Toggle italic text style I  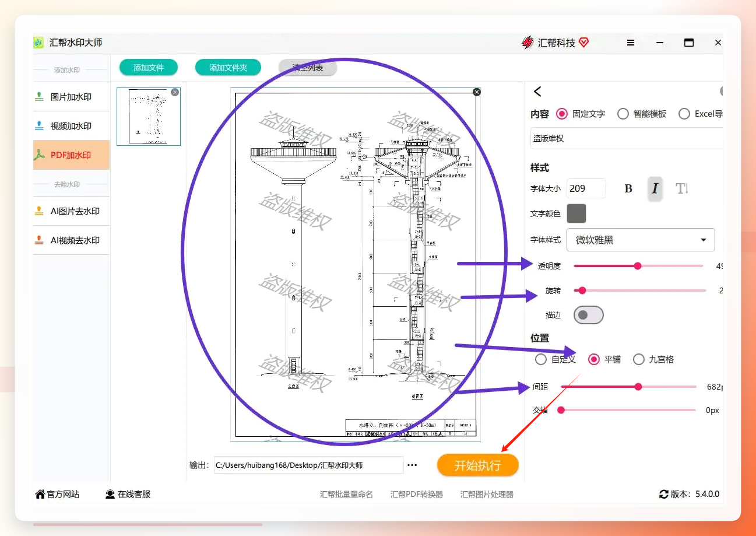(x=655, y=188)
